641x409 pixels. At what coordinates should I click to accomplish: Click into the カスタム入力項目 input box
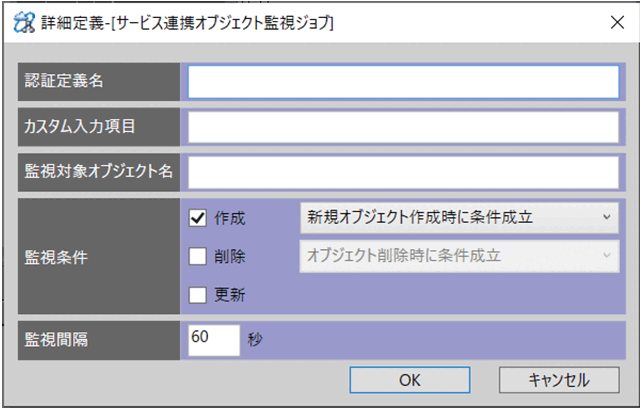[403, 127]
